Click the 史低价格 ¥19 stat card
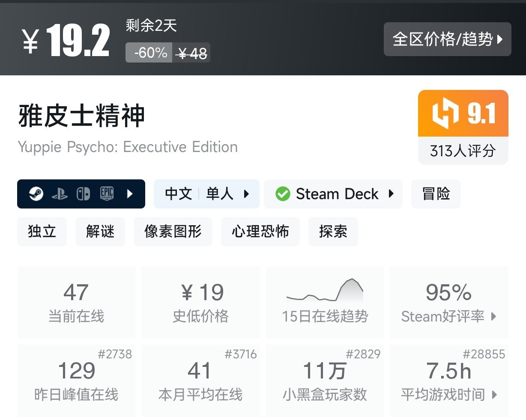 [200, 302]
